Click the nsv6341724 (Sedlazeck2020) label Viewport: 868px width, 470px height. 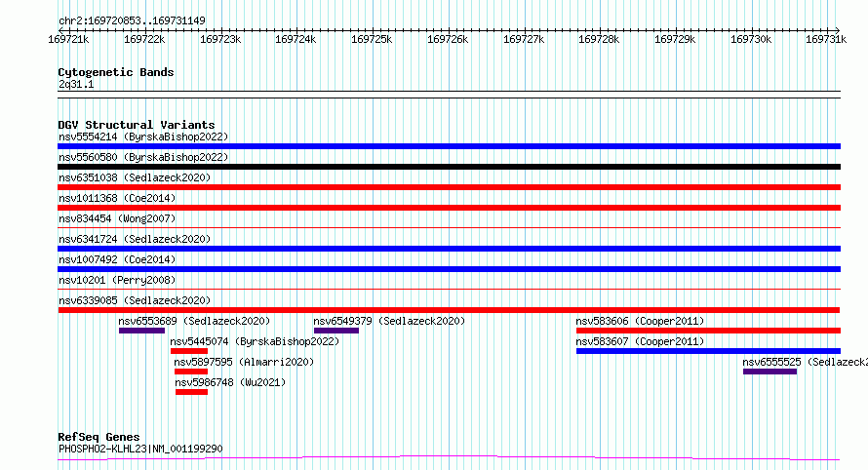tap(135, 239)
